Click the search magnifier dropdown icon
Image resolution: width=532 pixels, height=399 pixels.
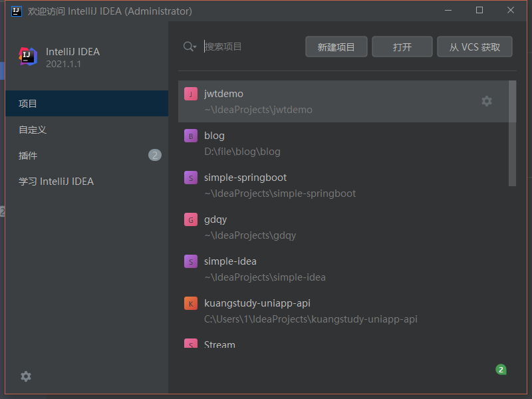pyautogui.click(x=190, y=47)
